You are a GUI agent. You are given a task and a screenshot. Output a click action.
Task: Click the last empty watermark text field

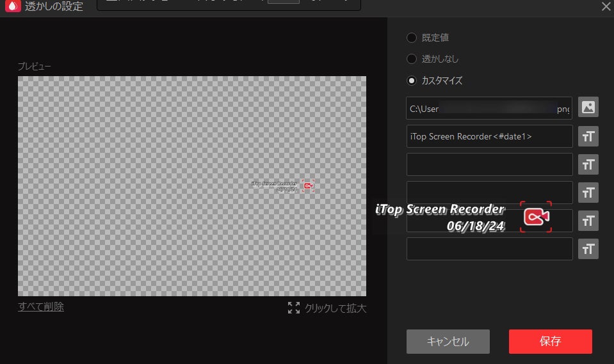tap(489, 249)
